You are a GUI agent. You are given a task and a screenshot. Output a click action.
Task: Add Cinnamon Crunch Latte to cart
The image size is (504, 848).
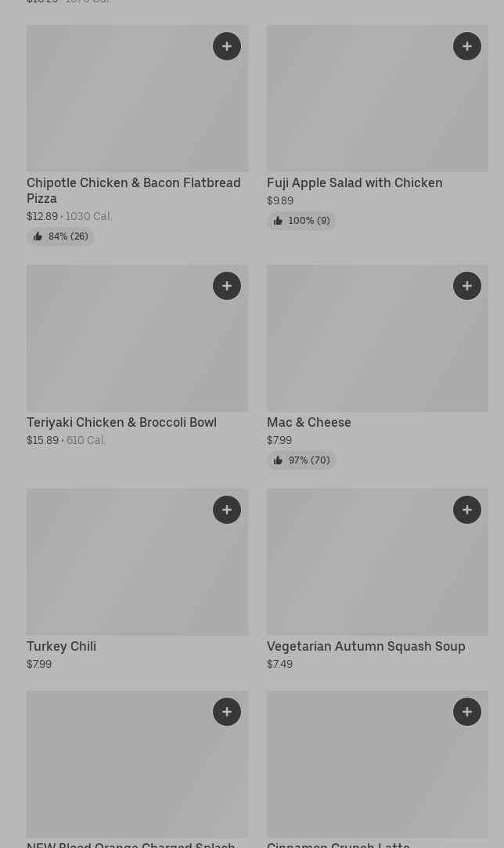pos(467,712)
